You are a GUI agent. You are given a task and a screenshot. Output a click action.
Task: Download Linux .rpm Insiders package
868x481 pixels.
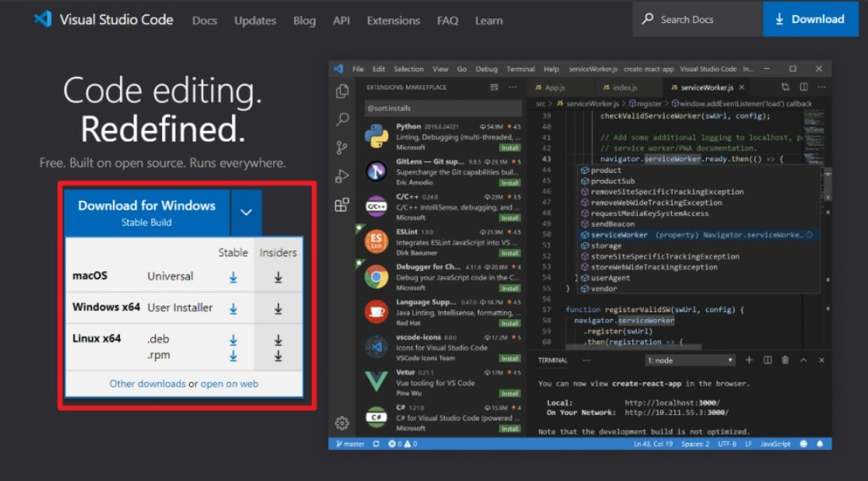point(278,356)
